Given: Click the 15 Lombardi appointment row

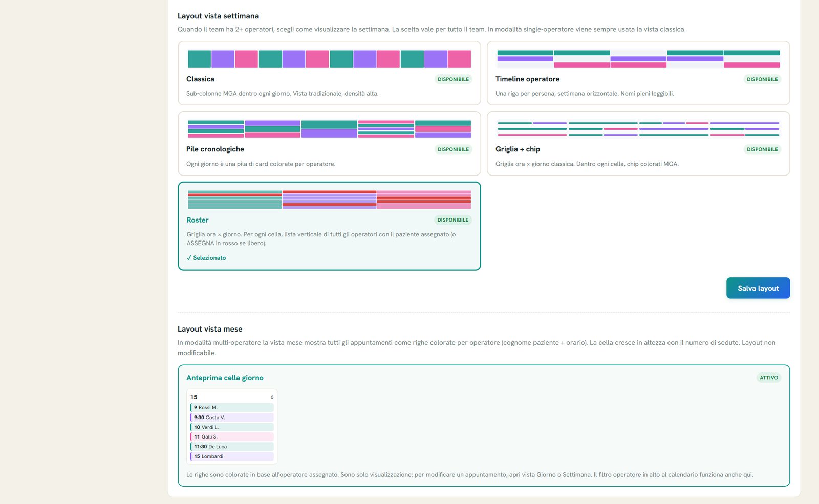Looking at the screenshot, I should (x=232, y=456).
